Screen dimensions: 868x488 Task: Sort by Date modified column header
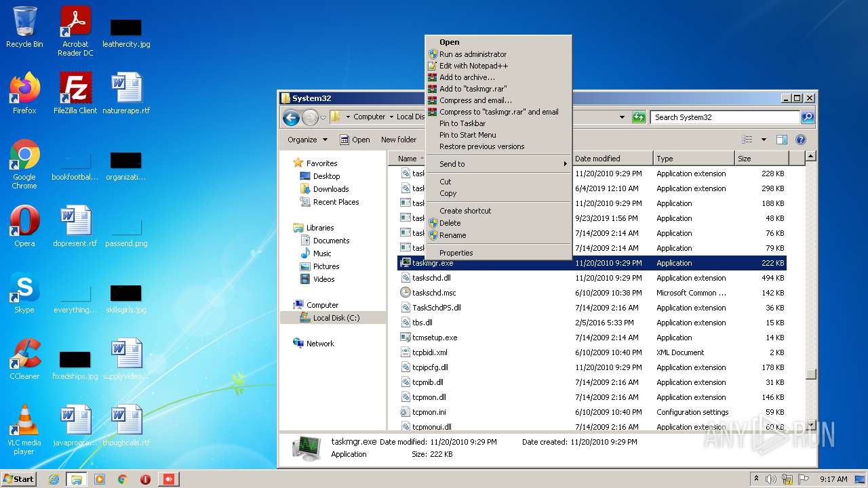[x=612, y=159]
